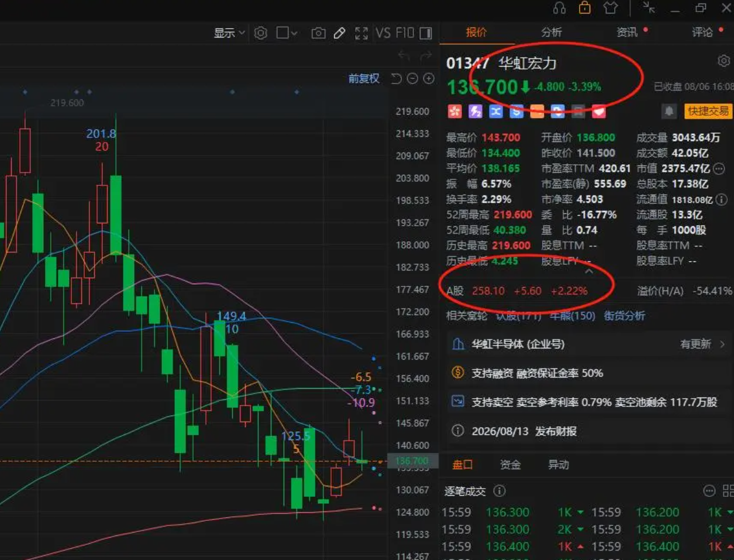Open the F10 company information
The width and height of the screenshot is (734, 560).
tap(405, 33)
